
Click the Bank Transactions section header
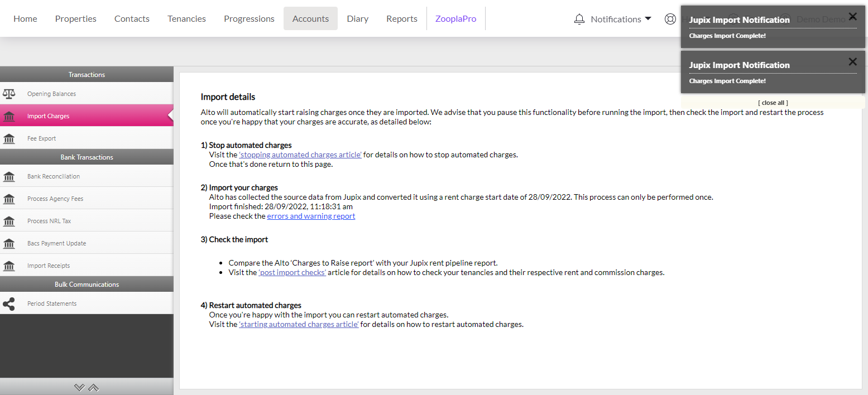(87, 157)
